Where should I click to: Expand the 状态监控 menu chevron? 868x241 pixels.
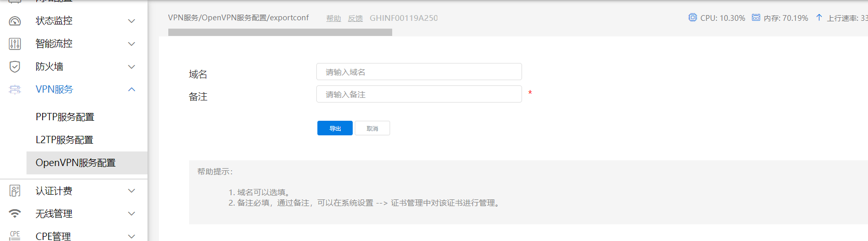tap(131, 21)
